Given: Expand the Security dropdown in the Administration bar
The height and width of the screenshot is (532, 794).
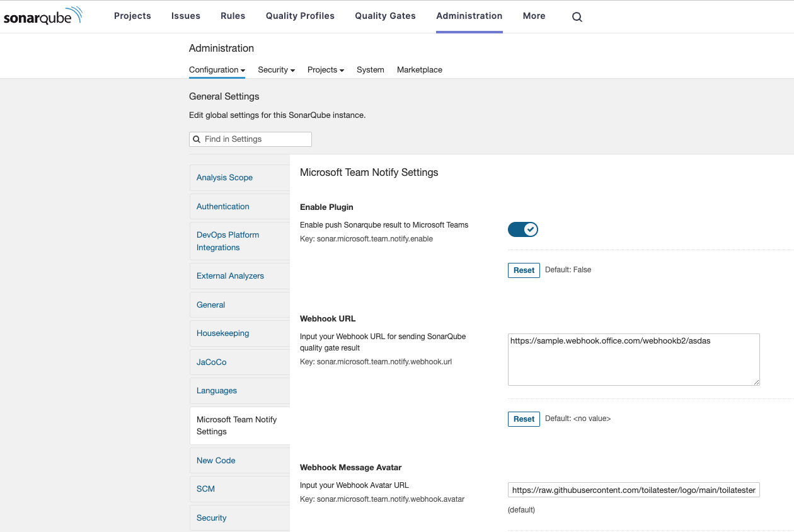Looking at the screenshot, I should pyautogui.click(x=276, y=70).
